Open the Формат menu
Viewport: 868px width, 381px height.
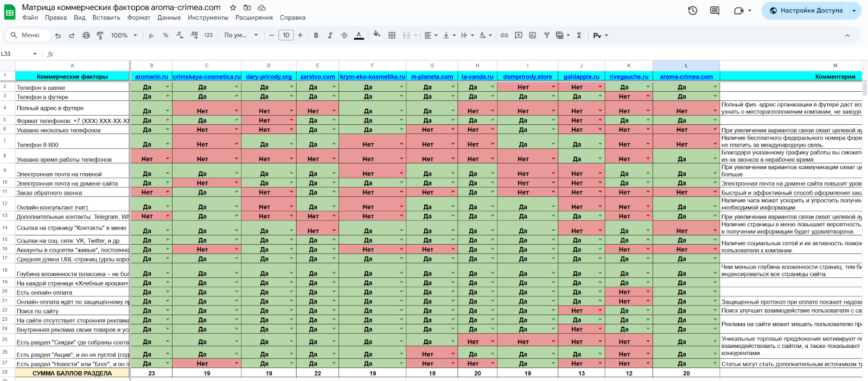[x=139, y=17]
